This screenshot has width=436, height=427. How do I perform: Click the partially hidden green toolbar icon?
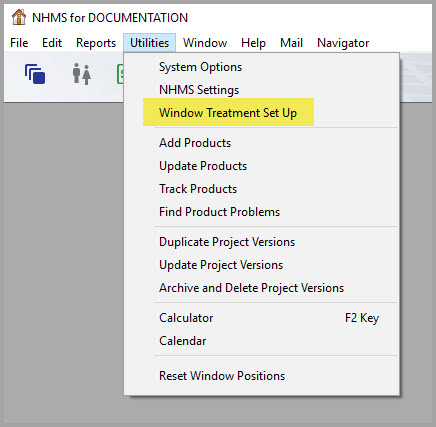120,74
